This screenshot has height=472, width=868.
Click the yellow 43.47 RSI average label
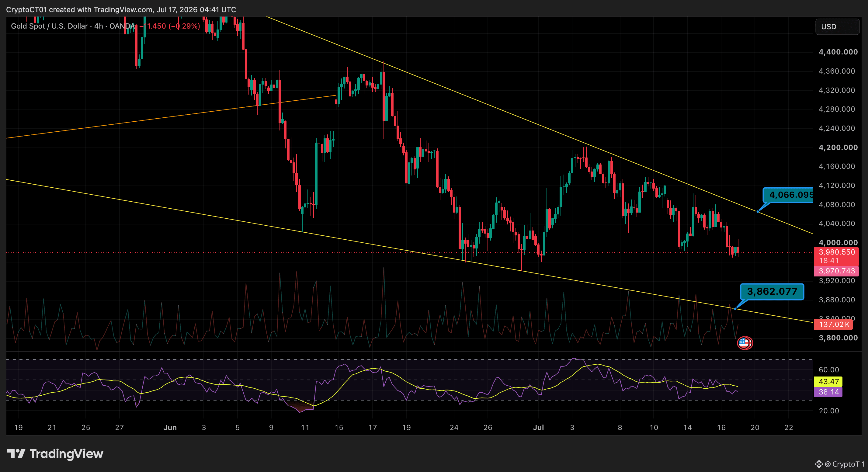click(828, 381)
